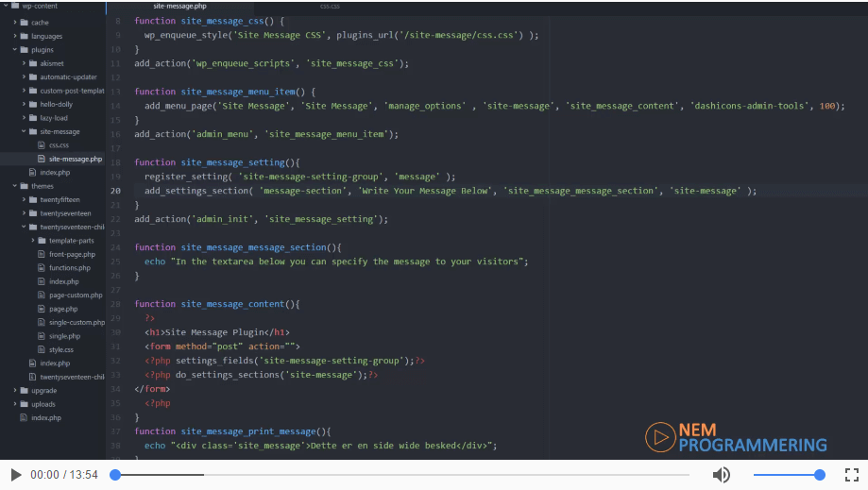The width and height of the screenshot is (868, 490).
Task: Open style.css file
Action: 60,349
